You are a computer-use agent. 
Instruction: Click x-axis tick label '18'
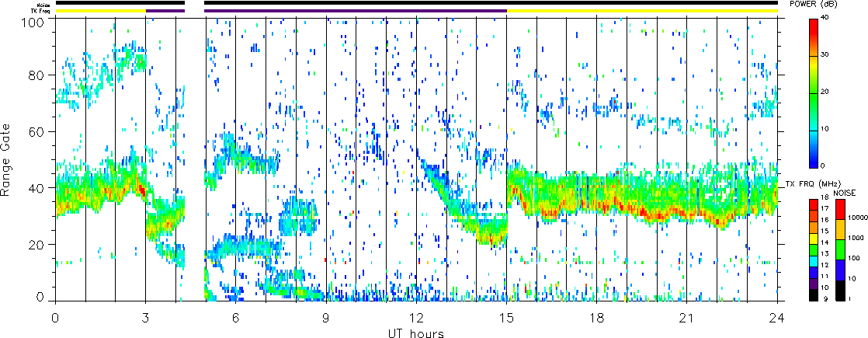596,316
